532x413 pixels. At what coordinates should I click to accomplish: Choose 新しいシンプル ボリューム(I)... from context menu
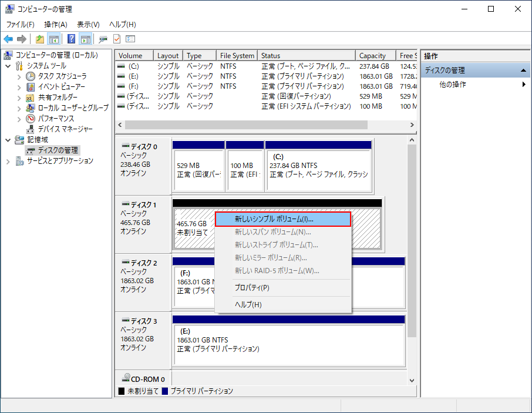[x=283, y=219]
